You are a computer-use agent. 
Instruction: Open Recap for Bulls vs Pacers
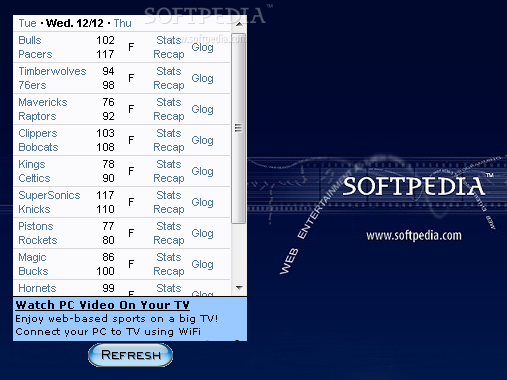point(169,54)
